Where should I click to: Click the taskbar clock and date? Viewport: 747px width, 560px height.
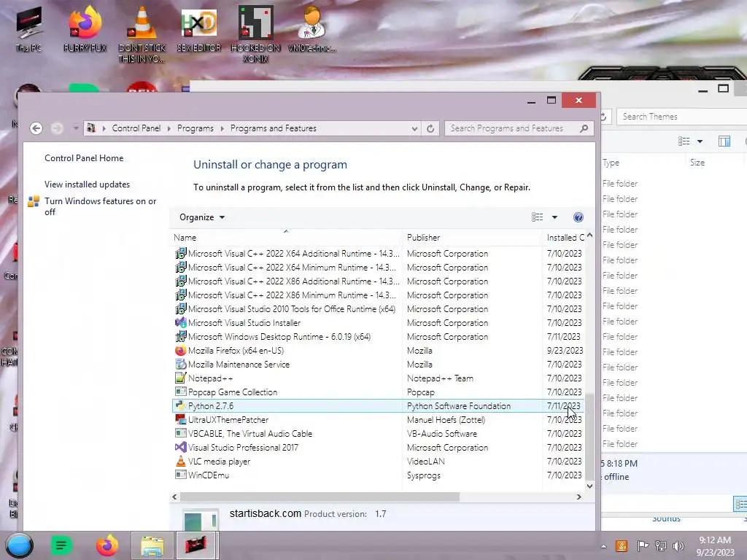pyautogui.click(x=715, y=546)
